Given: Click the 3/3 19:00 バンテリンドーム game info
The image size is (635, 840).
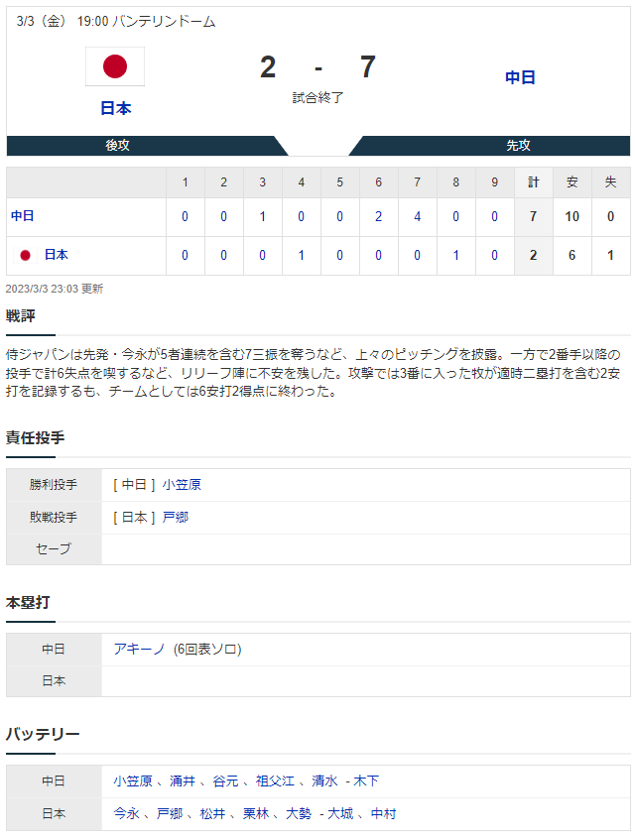Looking at the screenshot, I should (116, 22).
